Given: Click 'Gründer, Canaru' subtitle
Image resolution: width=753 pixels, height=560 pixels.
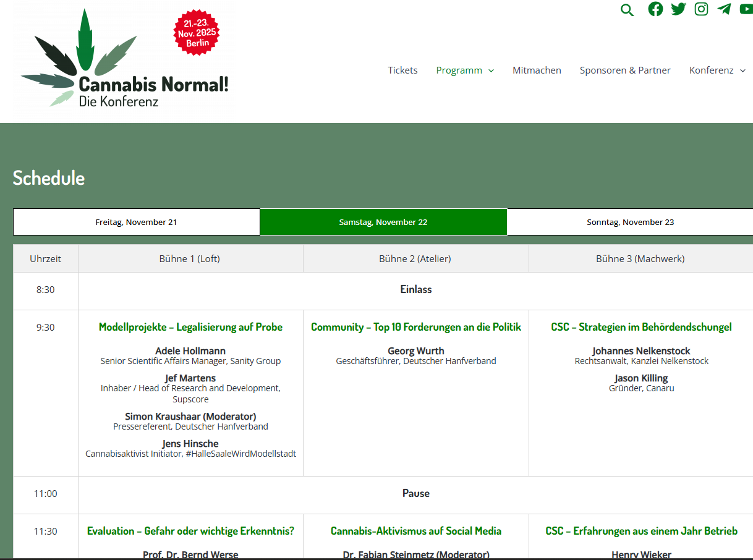Looking at the screenshot, I should 642,388.
